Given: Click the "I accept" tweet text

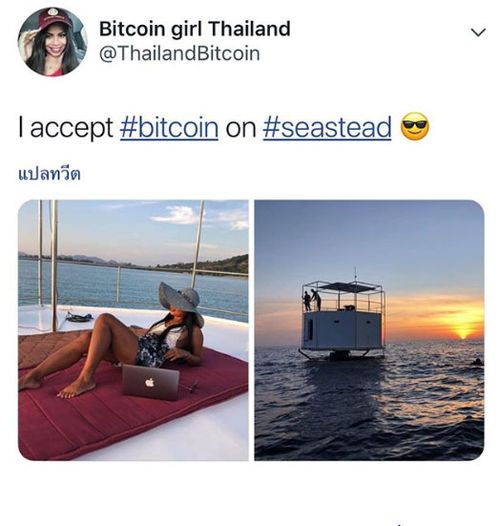Looking at the screenshot, I should [x=66, y=127].
